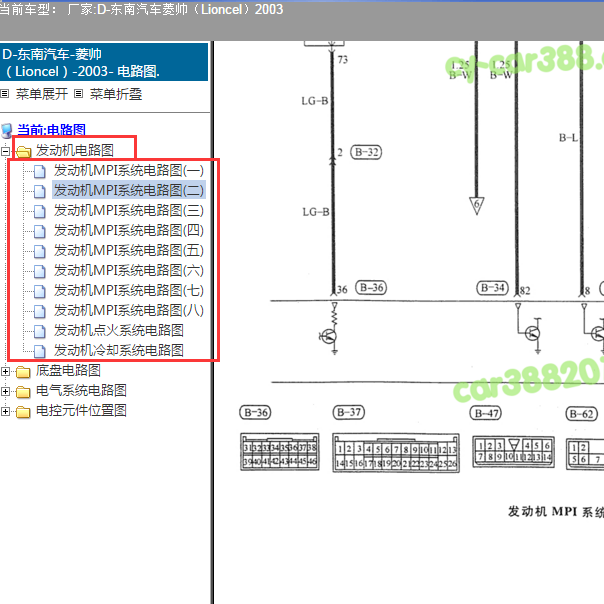Expand the 电控元件位置图 folder
604x604 pixels.
tap(5, 412)
